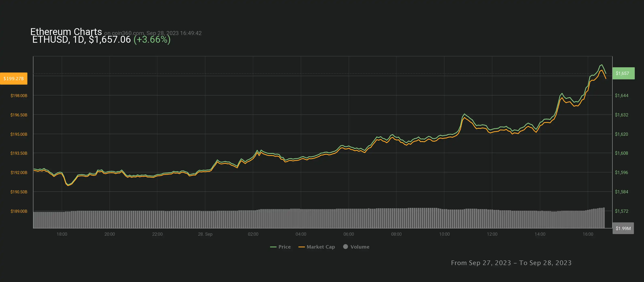
Task: Click the coin360.com timestamp credit
Action: [153, 33]
